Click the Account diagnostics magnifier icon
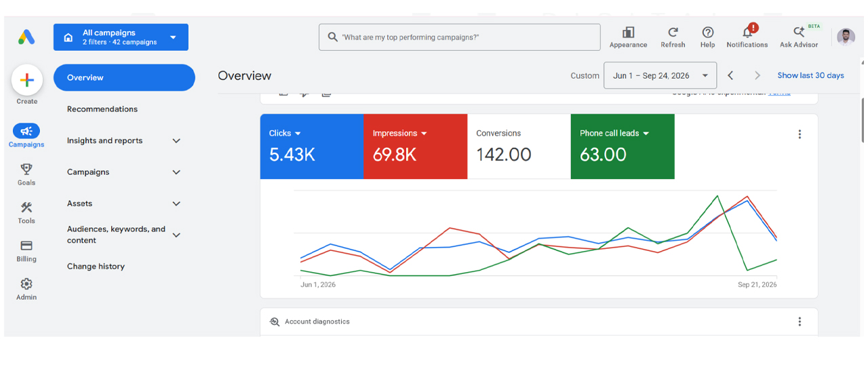The image size is (868, 388). 275,322
